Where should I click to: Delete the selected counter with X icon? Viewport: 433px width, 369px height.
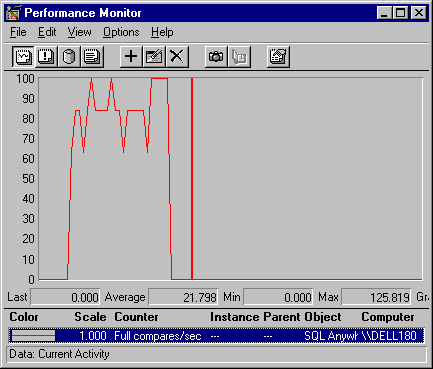tap(177, 57)
